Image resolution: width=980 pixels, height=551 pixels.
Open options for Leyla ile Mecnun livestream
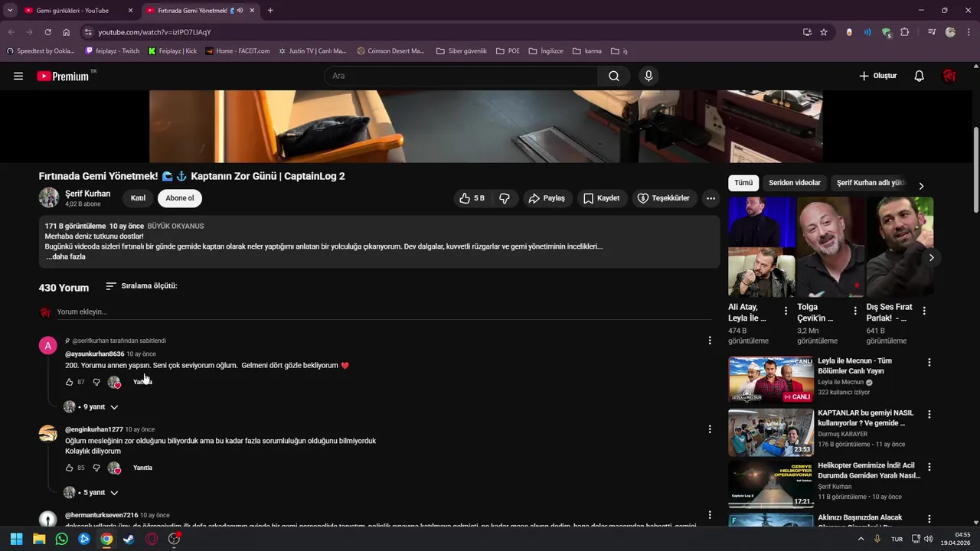[x=929, y=362]
